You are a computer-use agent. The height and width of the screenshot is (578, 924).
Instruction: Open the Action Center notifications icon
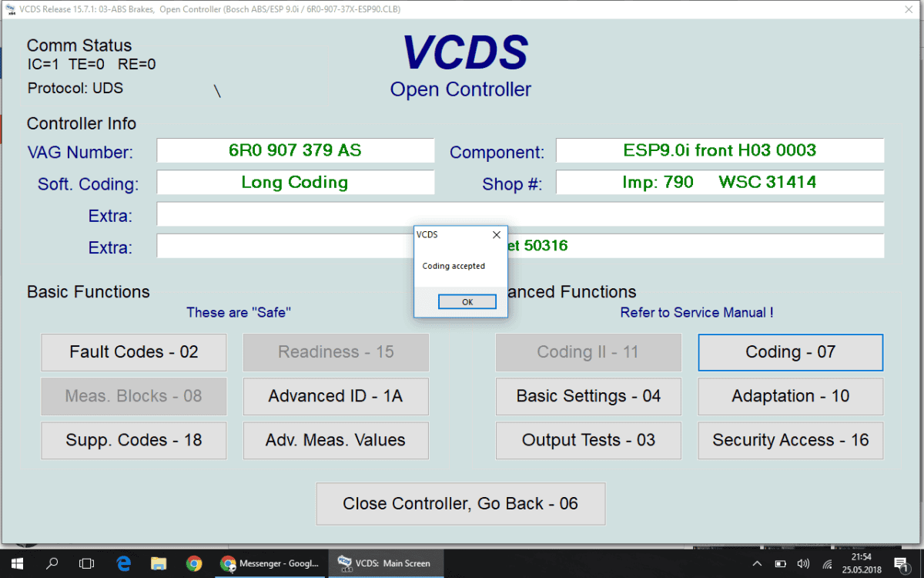click(x=900, y=563)
